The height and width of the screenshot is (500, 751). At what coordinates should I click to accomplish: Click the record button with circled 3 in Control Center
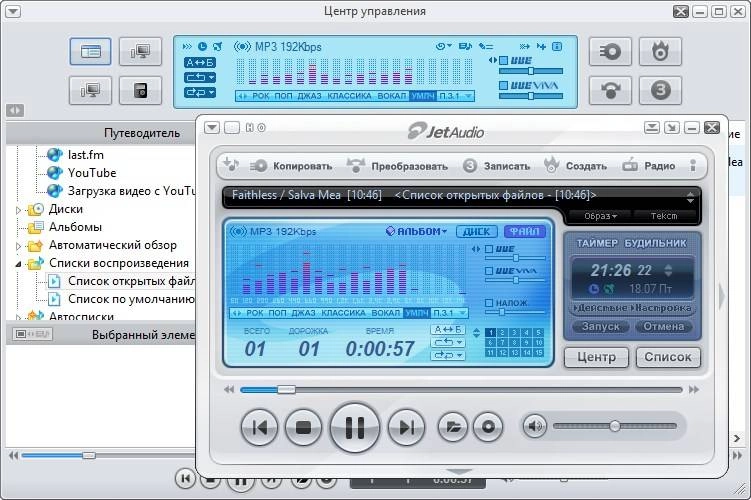[660, 90]
